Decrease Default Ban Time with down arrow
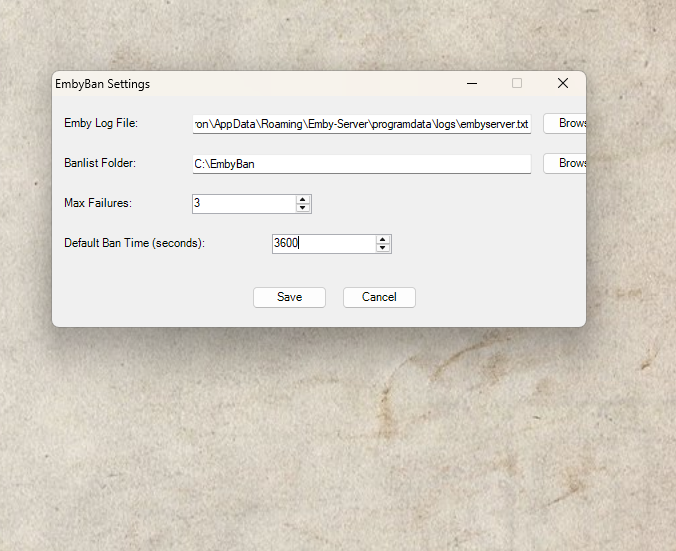 tap(383, 248)
